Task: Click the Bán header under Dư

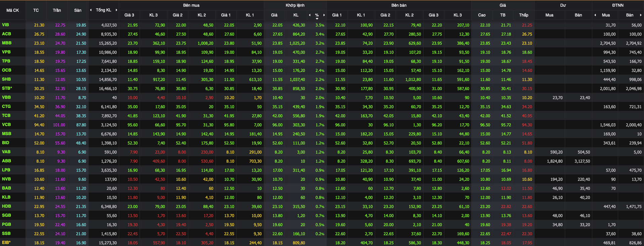Action: click(x=578, y=15)
